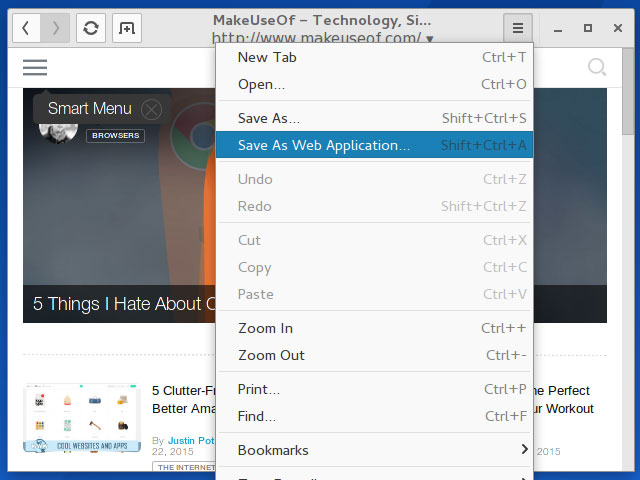Image resolution: width=640 pixels, height=480 pixels.
Task: Choose Zoom In from the menu
Action: click(x=374, y=328)
